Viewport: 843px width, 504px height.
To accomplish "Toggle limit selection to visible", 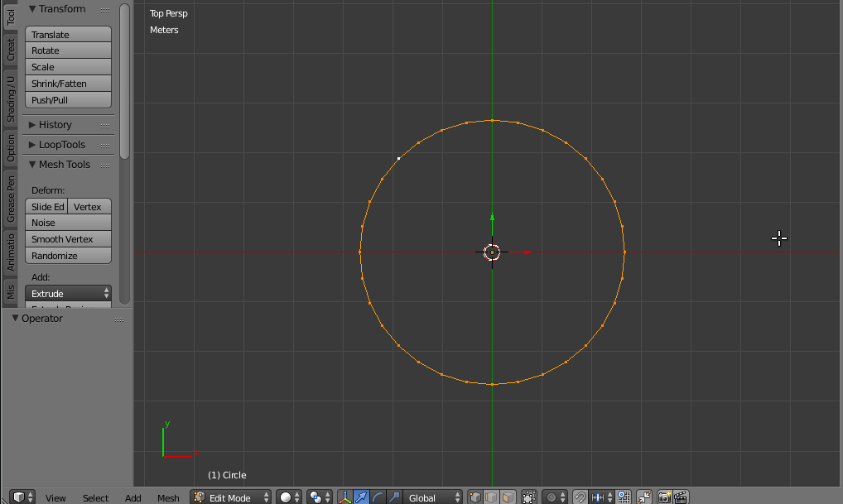I will [529, 497].
